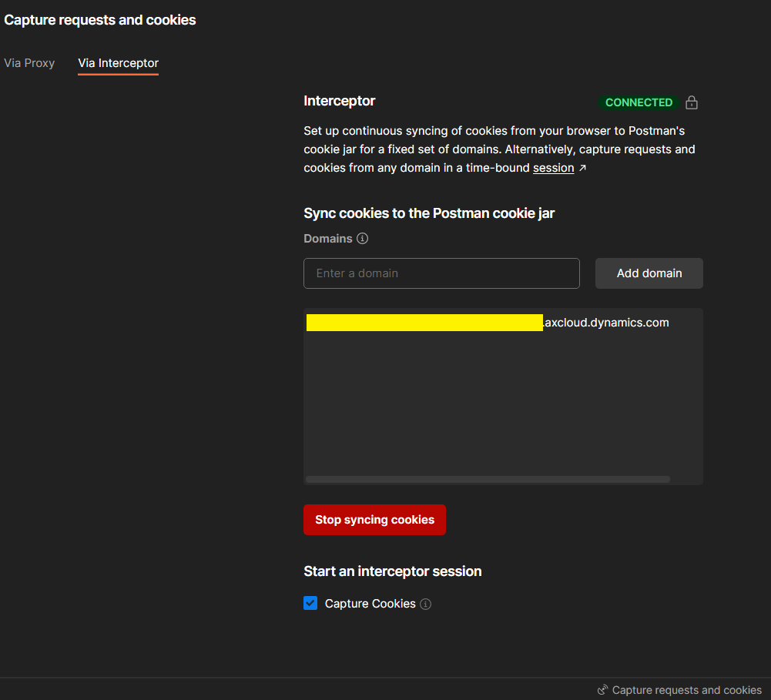Screen dimensions: 771x700
Task: Click Start an interceptor session heading
Action: pyautogui.click(x=392, y=571)
